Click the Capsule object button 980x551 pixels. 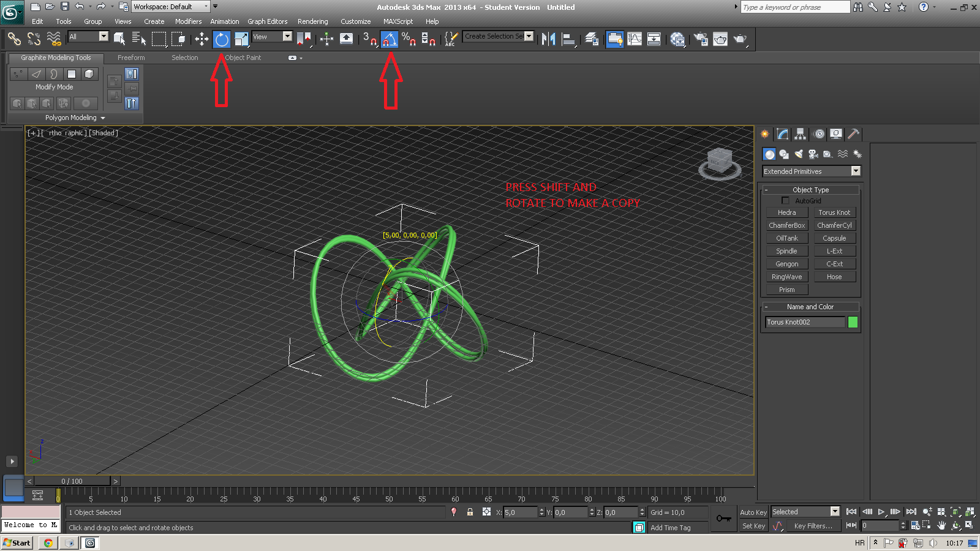point(834,238)
